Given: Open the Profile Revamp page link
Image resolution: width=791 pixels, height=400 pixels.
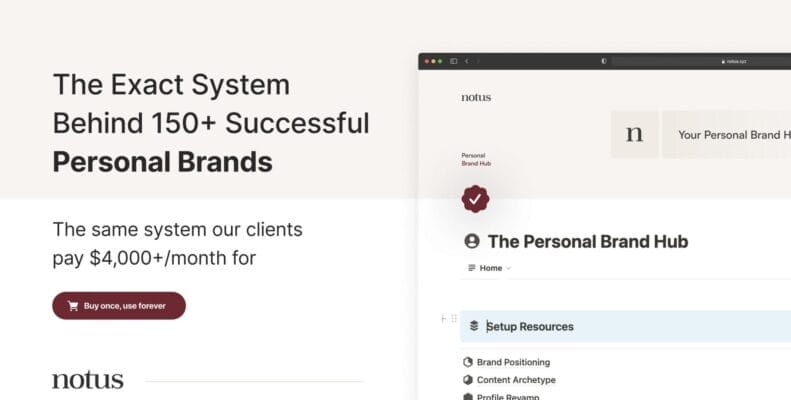Looking at the screenshot, I should (508, 396).
